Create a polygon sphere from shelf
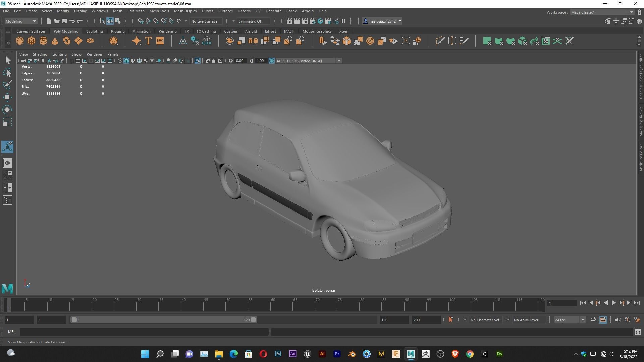 coord(20,41)
